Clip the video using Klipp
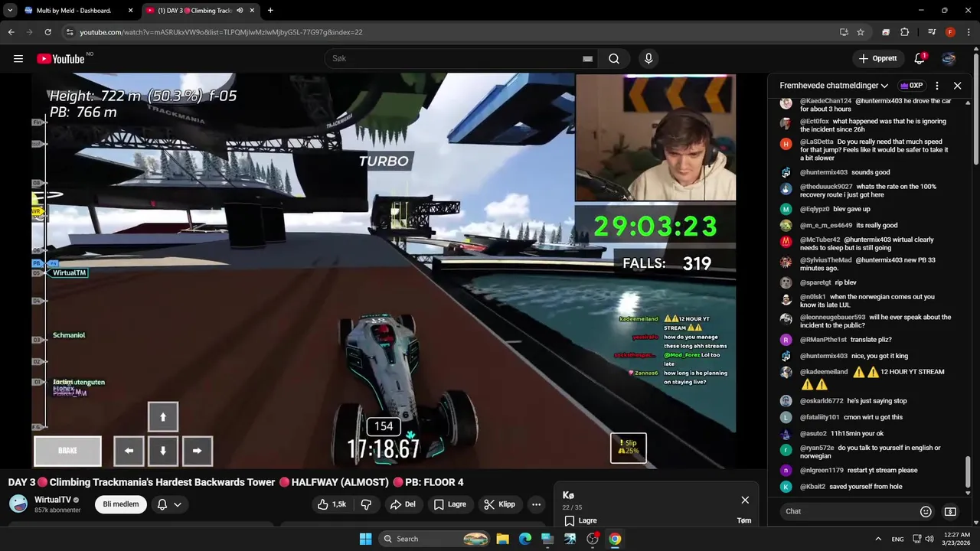This screenshot has width=980, height=551. (500, 504)
